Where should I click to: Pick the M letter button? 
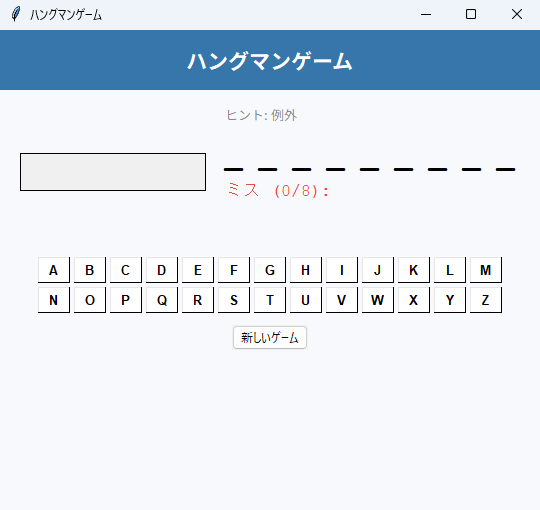[486, 270]
